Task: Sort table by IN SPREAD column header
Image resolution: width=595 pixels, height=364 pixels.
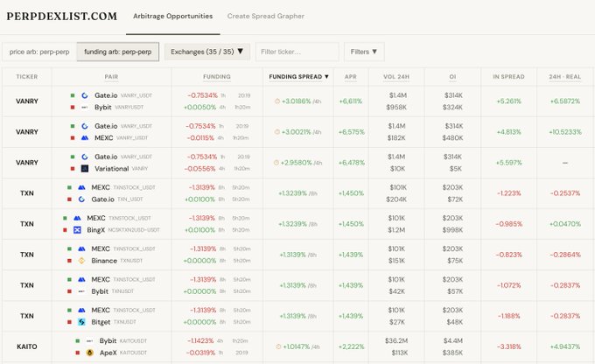Action: tap(508, 77)
